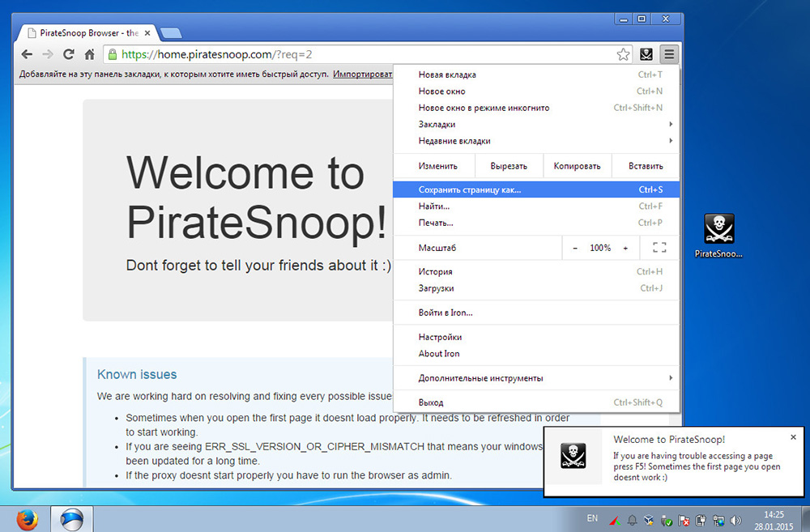
Task: Click the Вставить button in edit row
Action: [x=646, y=166]
